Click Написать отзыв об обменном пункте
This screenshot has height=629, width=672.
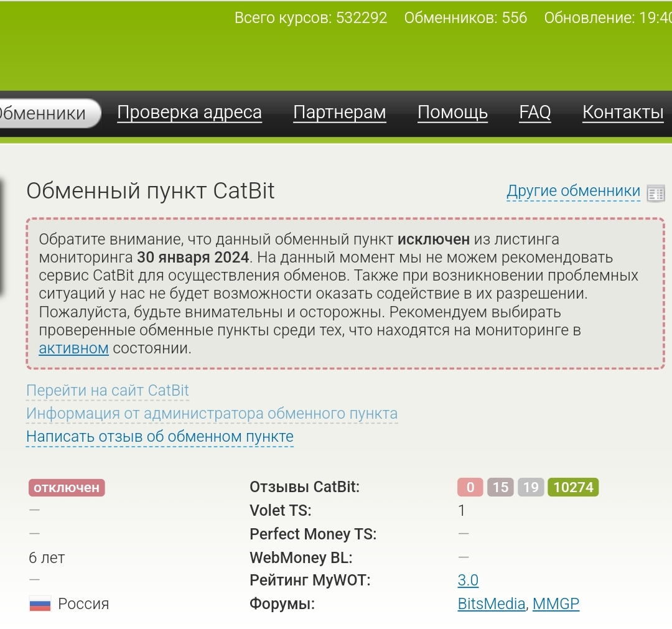click(160, 437)
